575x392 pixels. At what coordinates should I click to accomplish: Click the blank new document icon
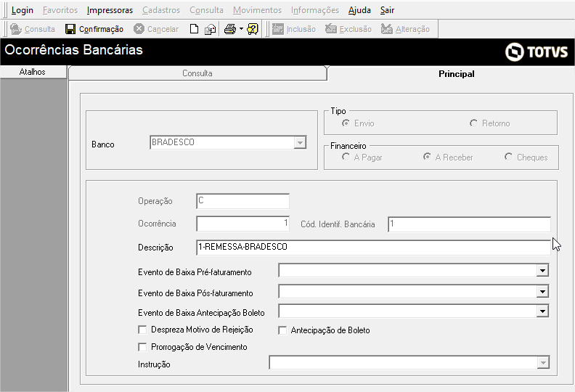(194, 29)
